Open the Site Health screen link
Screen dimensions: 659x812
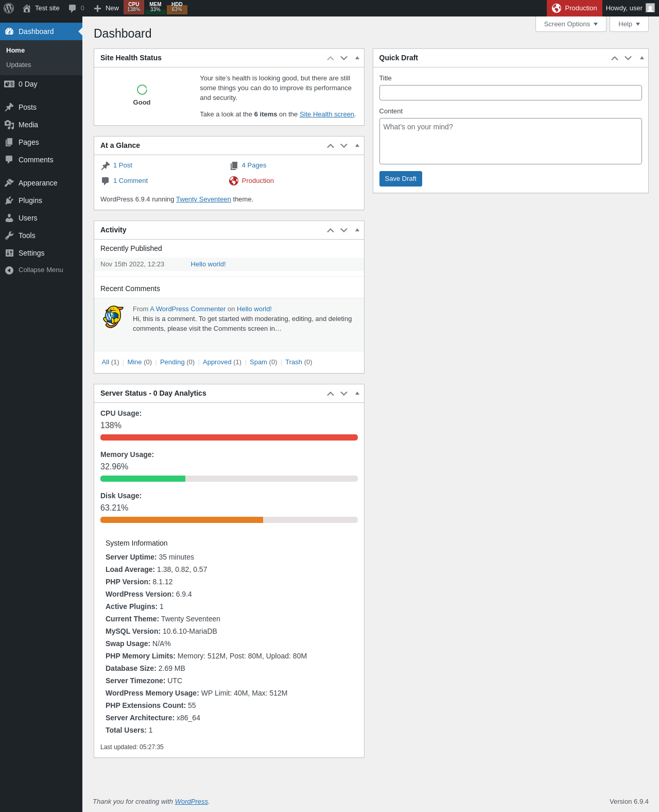327,114
